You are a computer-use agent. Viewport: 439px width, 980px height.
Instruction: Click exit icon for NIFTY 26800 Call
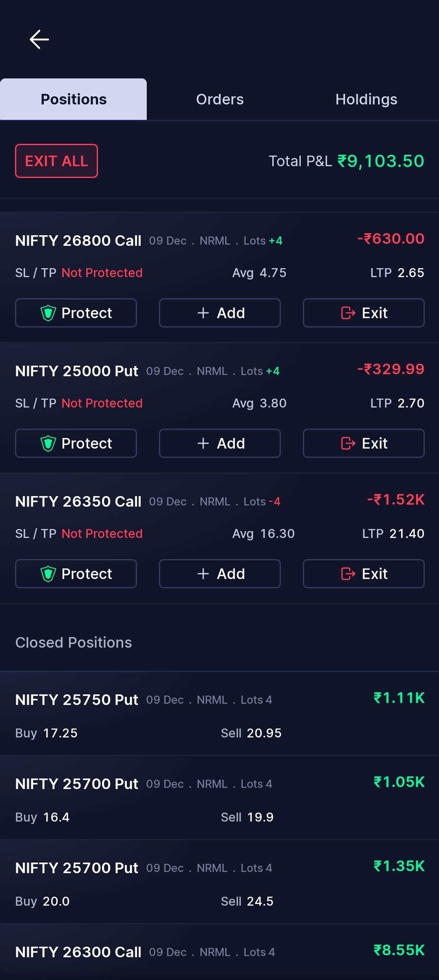click(348, 313)
